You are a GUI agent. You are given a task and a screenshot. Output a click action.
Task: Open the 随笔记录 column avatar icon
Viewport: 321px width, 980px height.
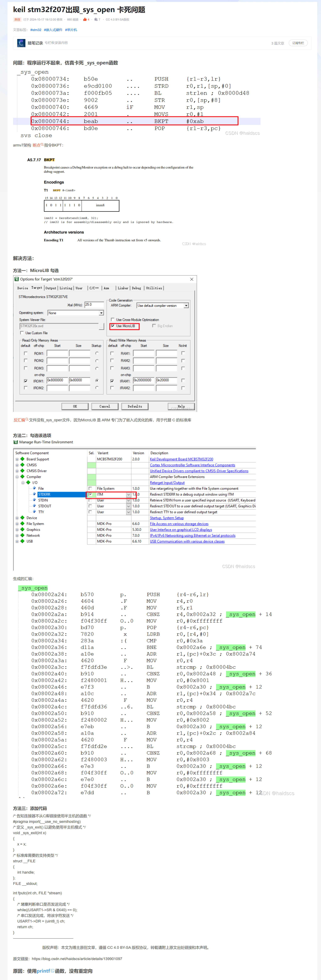coord(21,43)
